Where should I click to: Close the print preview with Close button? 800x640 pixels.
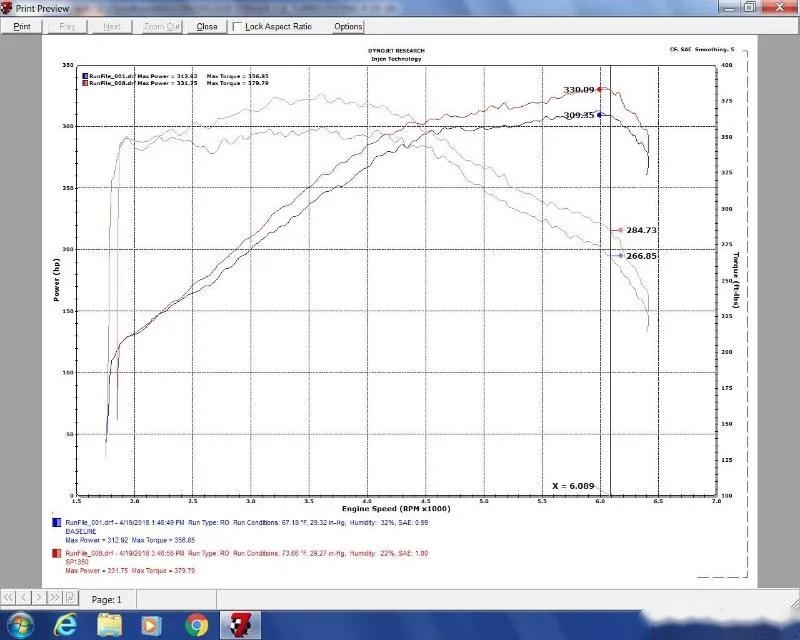pyautogui.click(x=207, y=27)
